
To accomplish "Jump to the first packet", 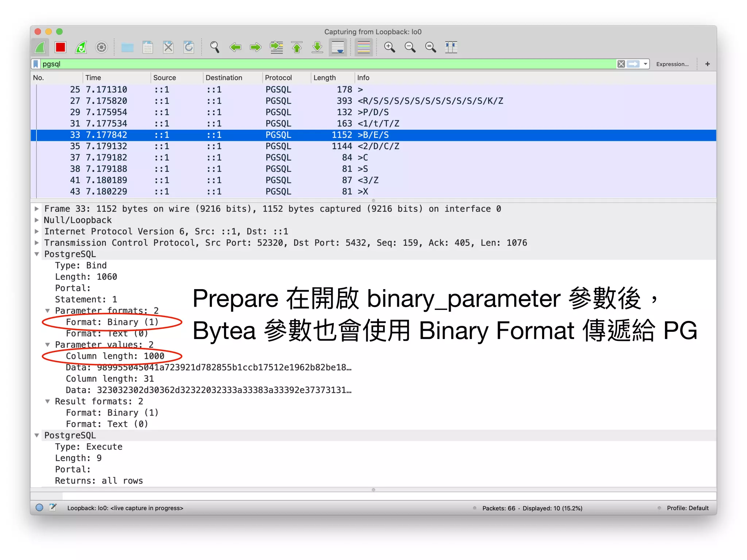I will [x=297, y=47].
